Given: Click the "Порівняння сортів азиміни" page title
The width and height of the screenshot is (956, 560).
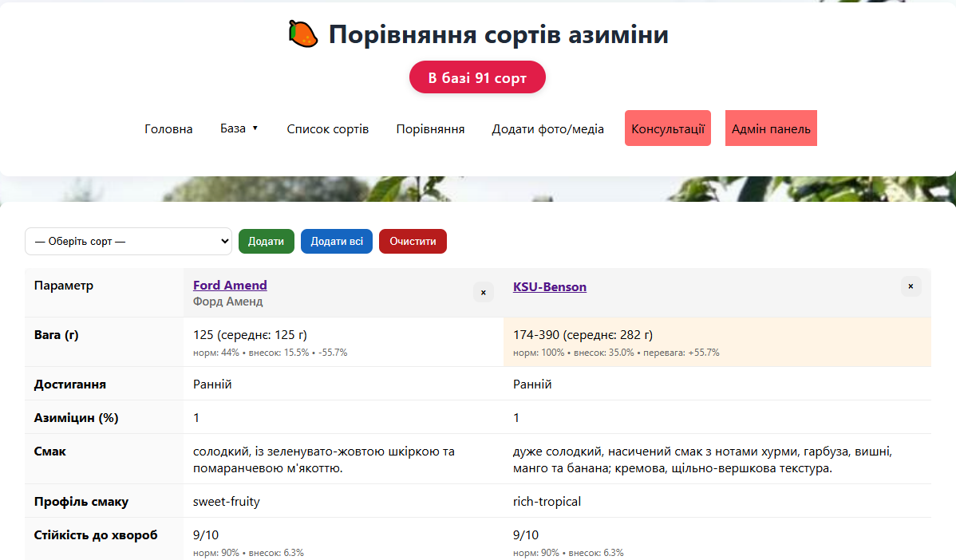Looking at the screenshot, I should tap(498, 35).
